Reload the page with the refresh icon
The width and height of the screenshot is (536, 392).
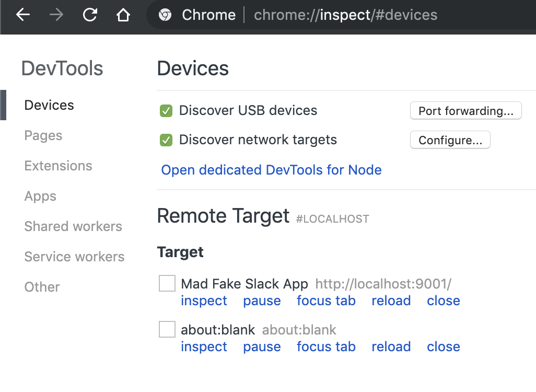pos(90,15)
